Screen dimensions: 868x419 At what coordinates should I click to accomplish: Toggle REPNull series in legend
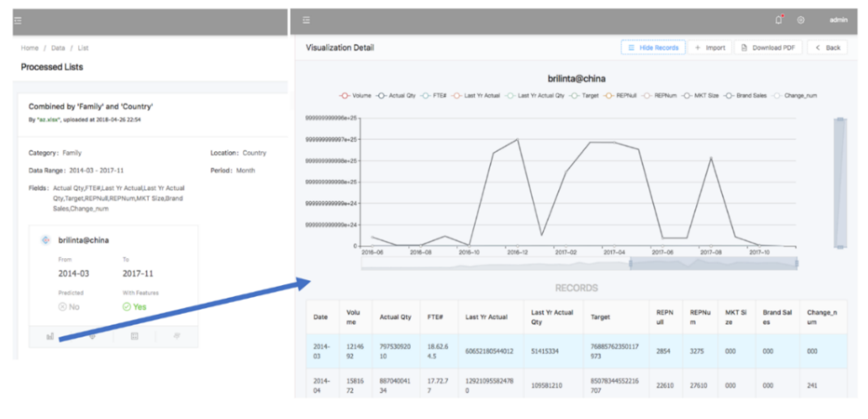click(x=620, y=95)
